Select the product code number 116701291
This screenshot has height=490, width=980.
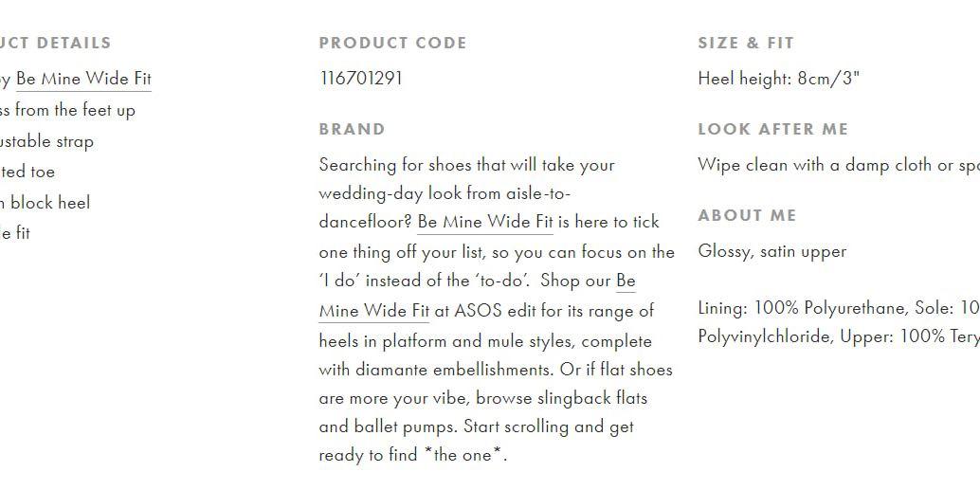click(360, 79)
